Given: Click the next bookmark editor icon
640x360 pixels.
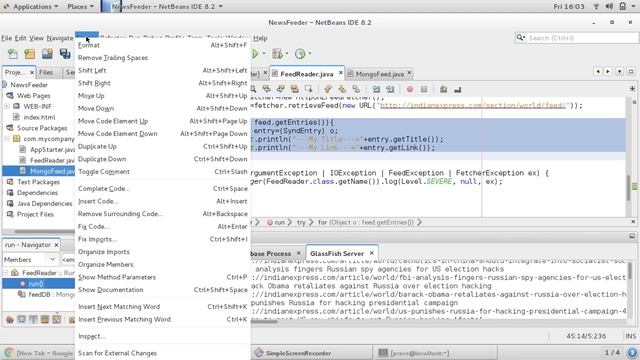Looking at the screenshot, I should coord(342,89).
